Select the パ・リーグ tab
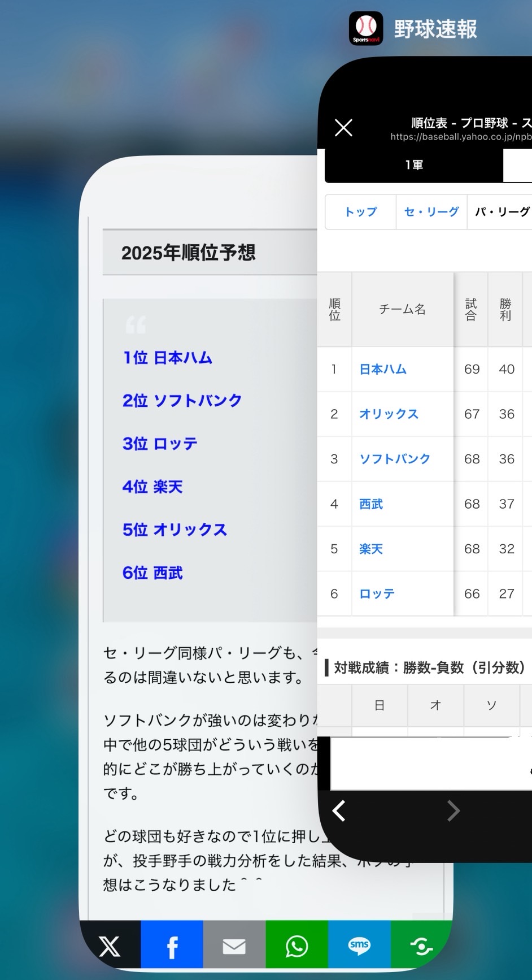This screenshot has height=980, width=532. click(x=502, y=212)
